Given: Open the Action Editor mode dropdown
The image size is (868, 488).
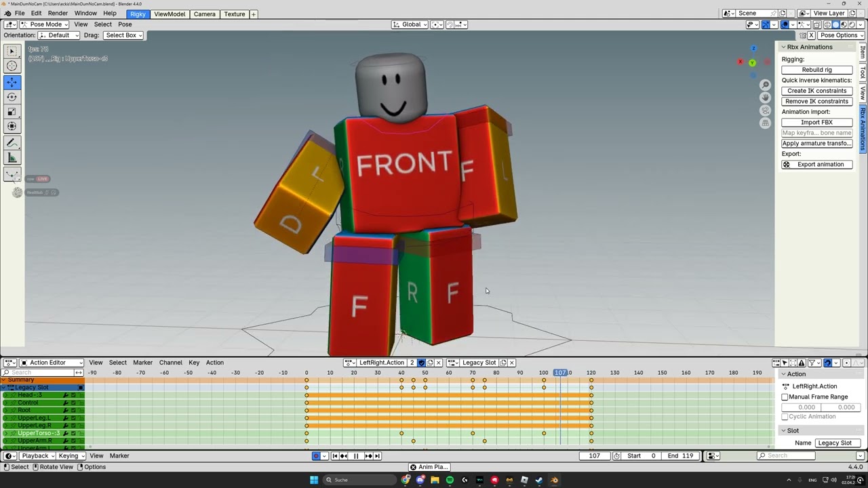Looking at the screenshot, I should click(52, 363).
